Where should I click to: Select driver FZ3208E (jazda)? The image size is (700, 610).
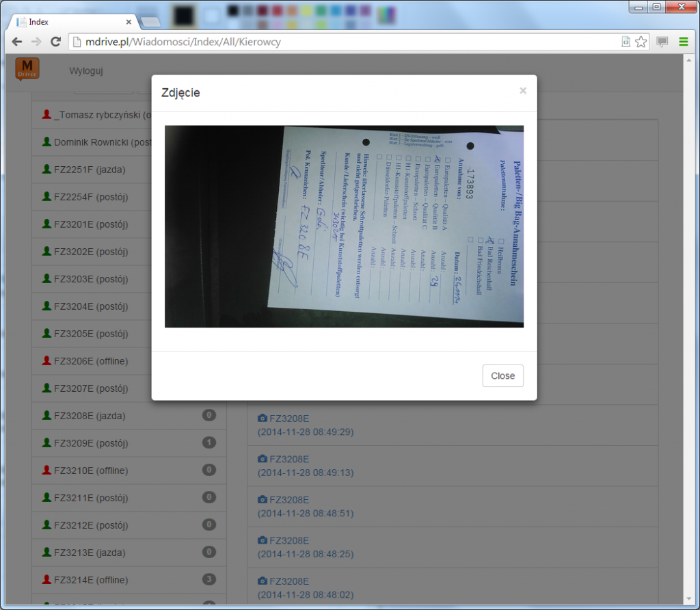point(129,415)
